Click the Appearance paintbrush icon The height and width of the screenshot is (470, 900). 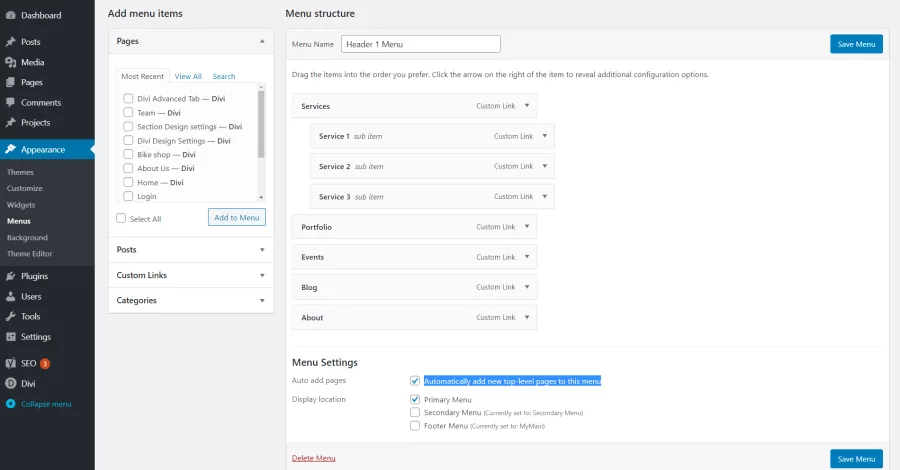10,149
